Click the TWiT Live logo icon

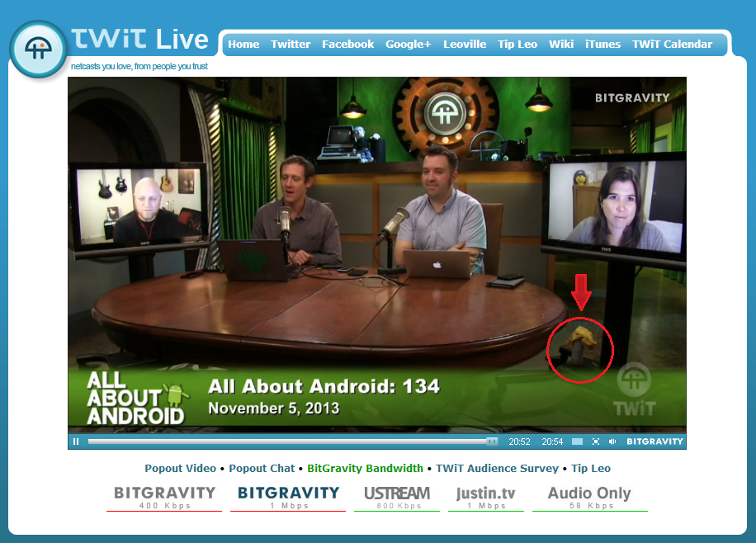point(38,50)
